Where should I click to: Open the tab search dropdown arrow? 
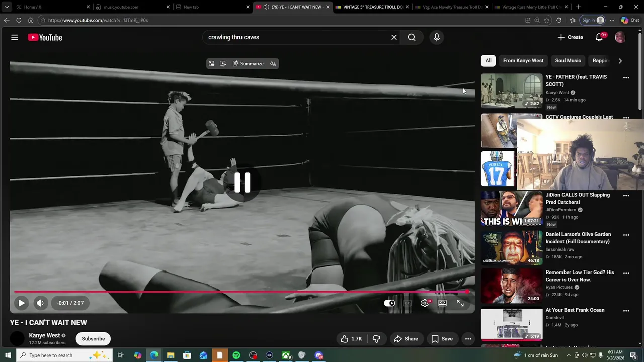tap(7, 7)
